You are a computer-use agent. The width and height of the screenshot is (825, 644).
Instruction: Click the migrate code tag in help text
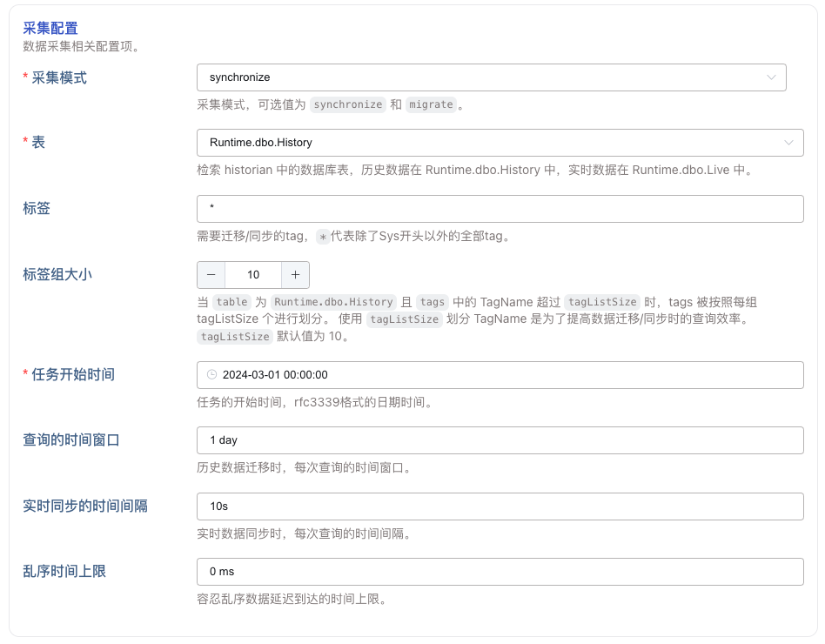pyautogui.click(x=432, y=104)
